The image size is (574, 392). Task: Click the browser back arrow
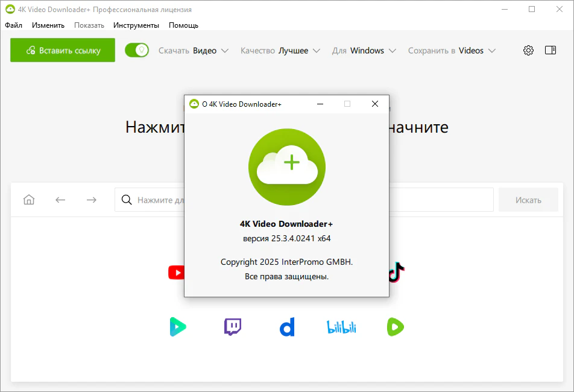pyautogui.click(x=60, y=200)
